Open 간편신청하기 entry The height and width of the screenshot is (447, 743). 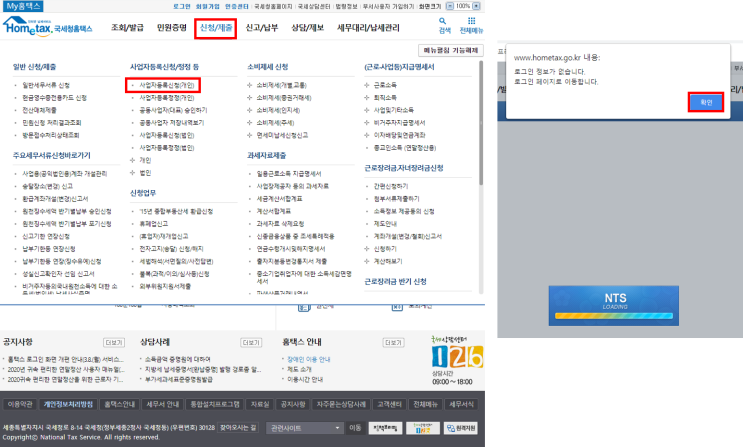point(391,186)
